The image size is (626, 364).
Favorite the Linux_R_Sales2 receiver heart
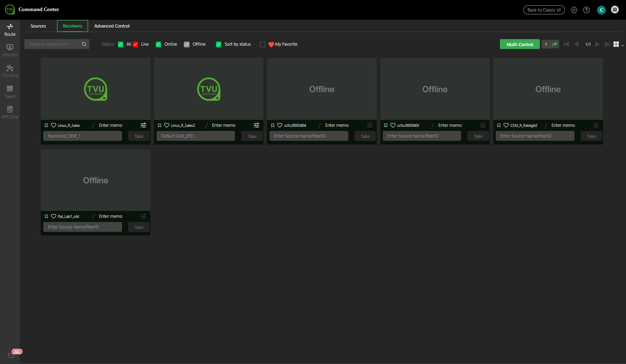[166, 125]
